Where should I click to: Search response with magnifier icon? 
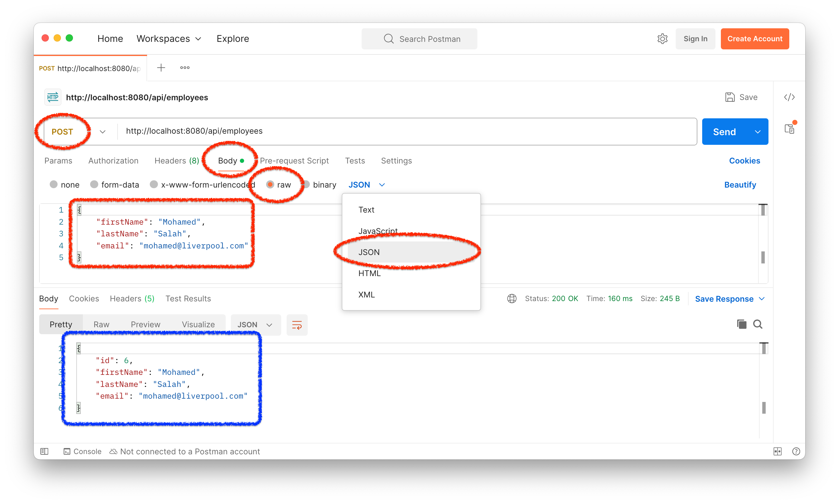[x=758, y=324]
